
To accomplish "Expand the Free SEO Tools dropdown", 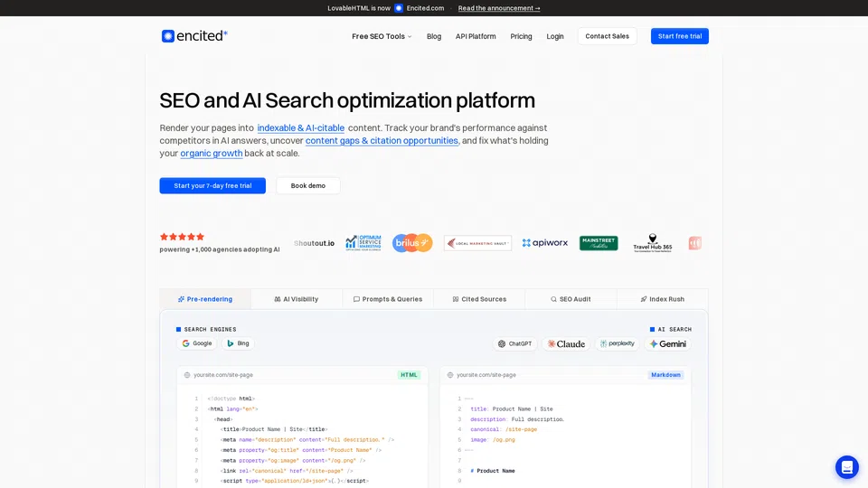I will (382, 36).
